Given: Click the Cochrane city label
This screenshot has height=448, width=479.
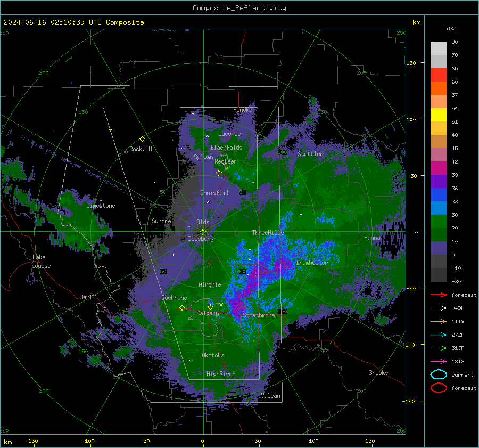Looking at the screenshot, I should pyautogui.click(x=174, y=298).
